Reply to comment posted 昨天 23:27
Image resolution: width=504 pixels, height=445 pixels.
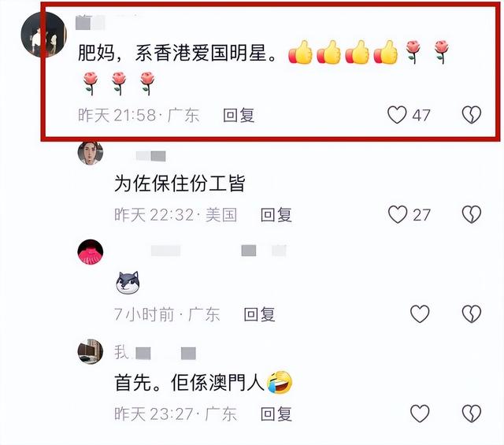coord(276,413)
